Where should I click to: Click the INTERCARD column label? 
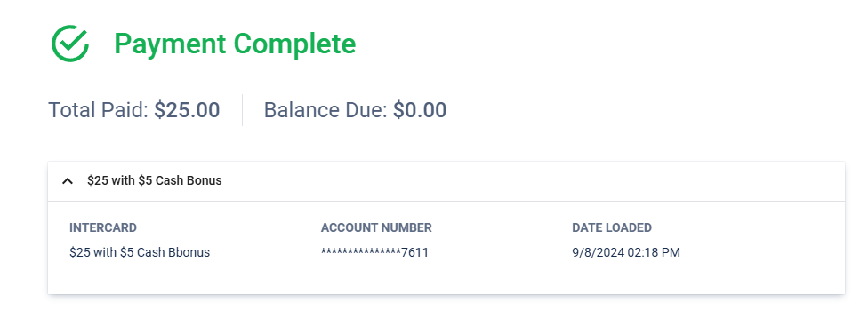point(103,227)
